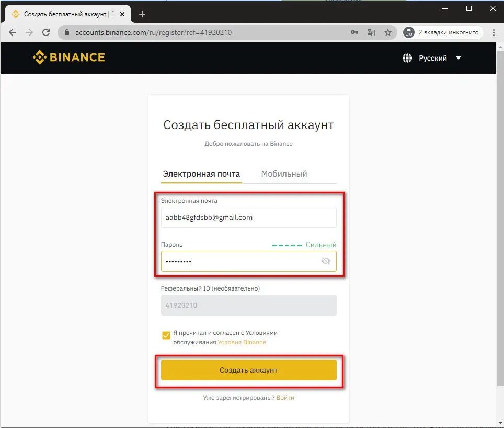Screen dimensions: 504x428
Task: Minimize the Chrome window
Action: coord(445,9)
